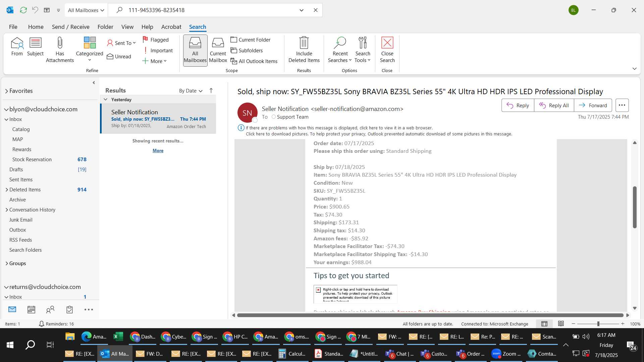Expand the Groups section
The height and width of the screenshot is (362, 644).
pyautogui.click(x=7, y=263)
